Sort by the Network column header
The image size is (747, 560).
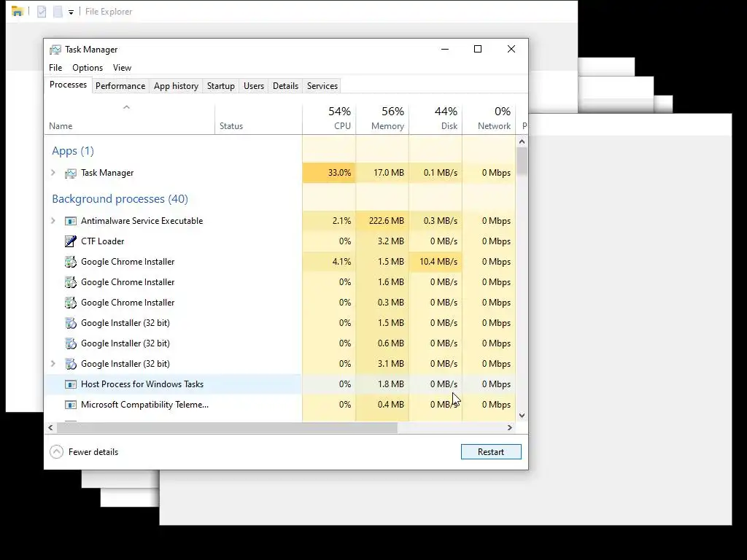pos(489,119)
